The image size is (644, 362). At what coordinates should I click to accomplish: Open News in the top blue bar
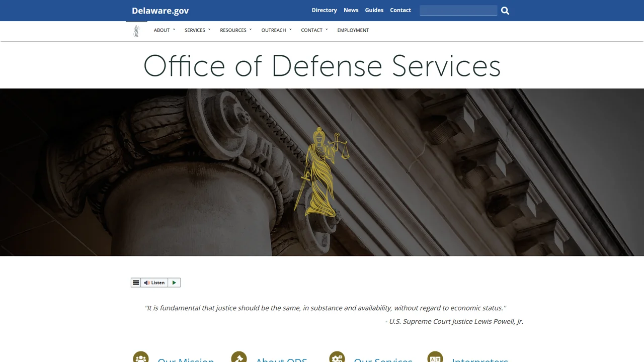351,10
